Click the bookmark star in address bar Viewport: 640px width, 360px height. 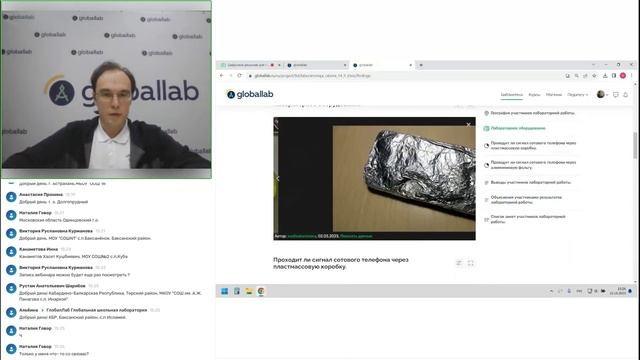[594, 76]
